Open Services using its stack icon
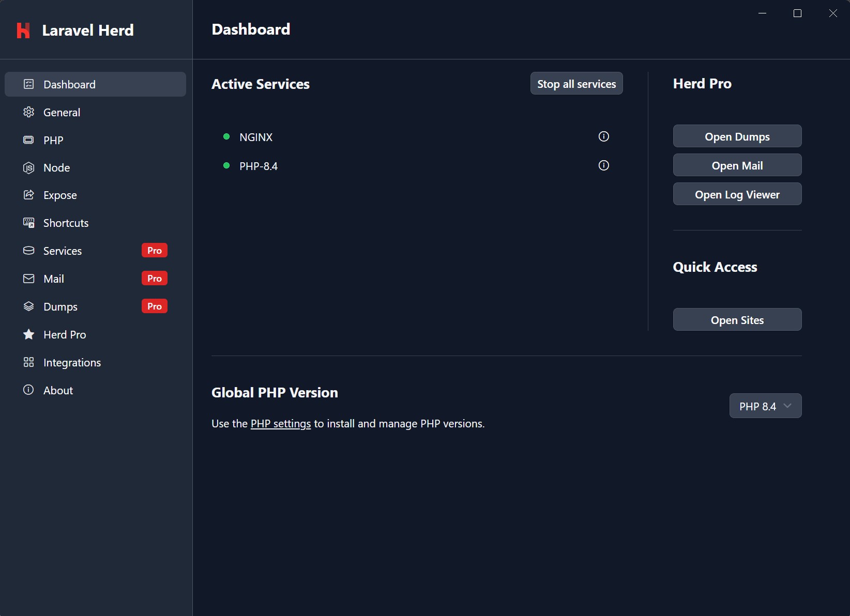This screenshot has height=616, width=850. [x=29, y=251]
